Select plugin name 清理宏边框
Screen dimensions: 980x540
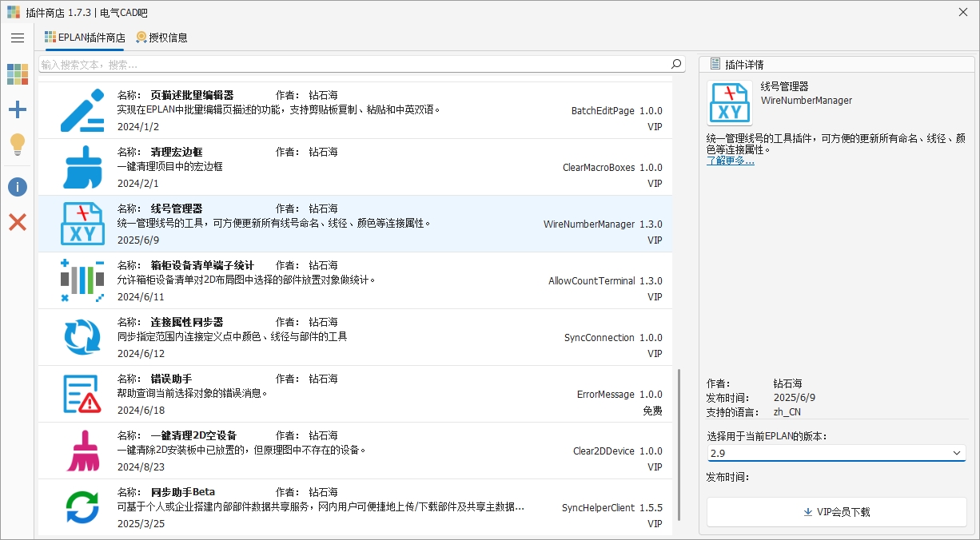[x=177, y=152]
